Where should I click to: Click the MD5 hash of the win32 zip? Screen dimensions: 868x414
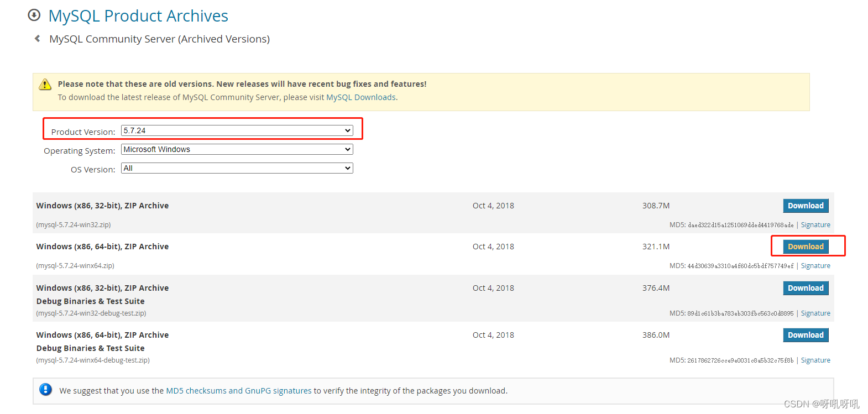[740, 225]
